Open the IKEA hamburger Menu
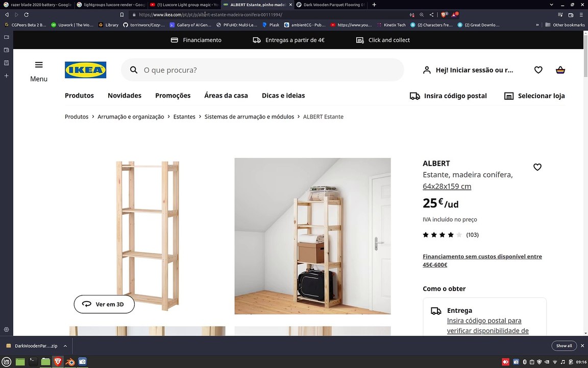 (39, 72)
